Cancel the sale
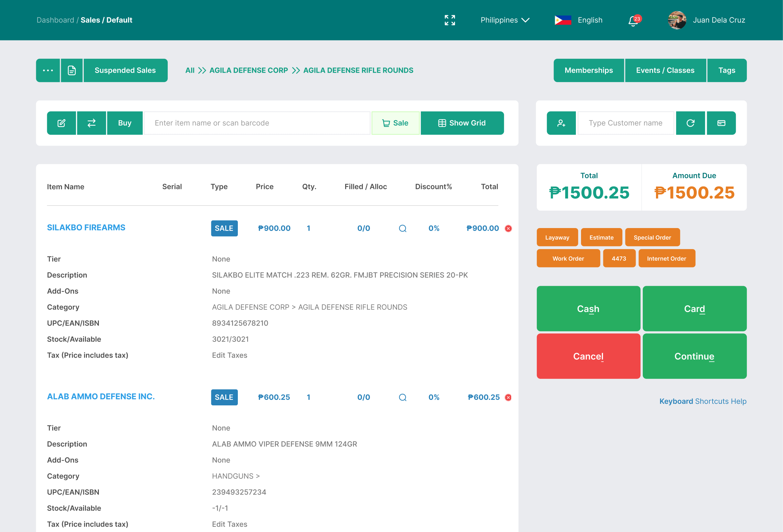 pyautogui.click(x=588, y=356)
